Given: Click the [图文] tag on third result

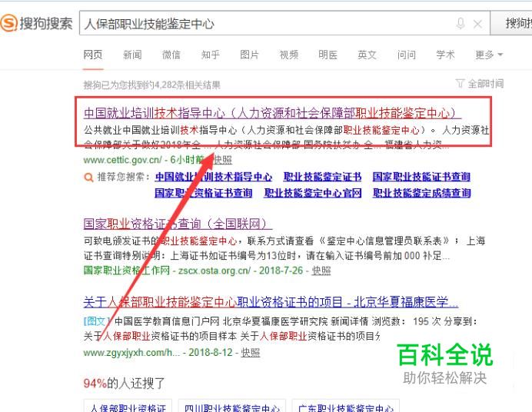Looking at the screenshot, I should (x=97, y=321).
